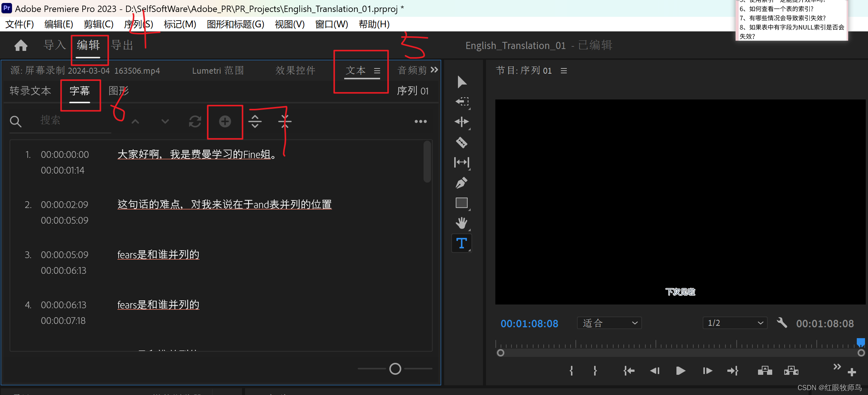Viewport: 868px width, 395px height.
Task: Switch to the 导出 workspace tab
Action: 122,45
